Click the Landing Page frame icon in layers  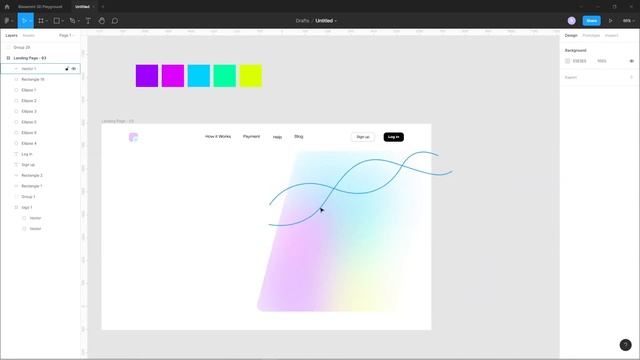[8, 58]
